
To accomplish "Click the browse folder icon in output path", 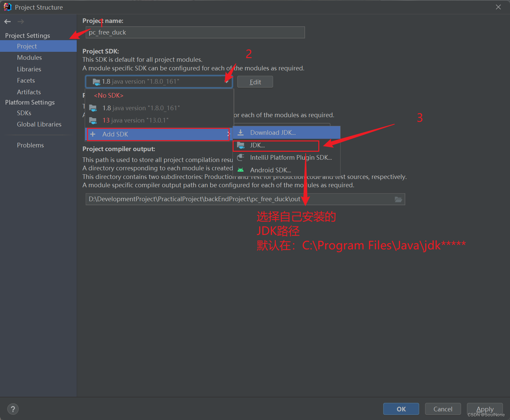I will [398, 199].
